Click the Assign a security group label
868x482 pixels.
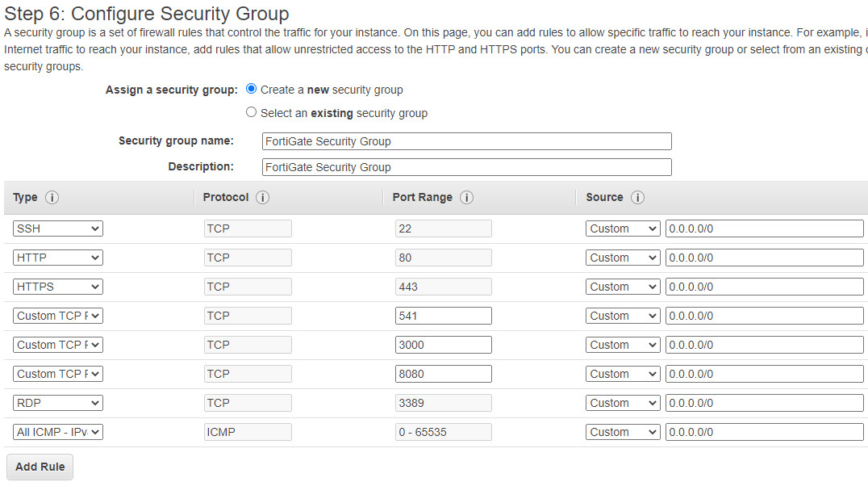(172, 90)
